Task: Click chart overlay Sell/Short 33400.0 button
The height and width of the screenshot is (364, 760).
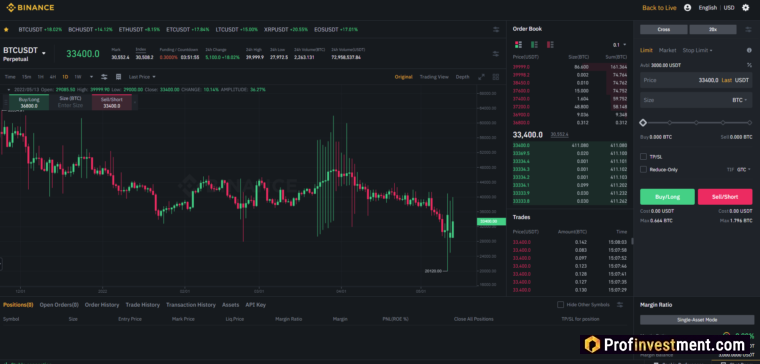Action: pyautogui.click(x=111, y=102)
